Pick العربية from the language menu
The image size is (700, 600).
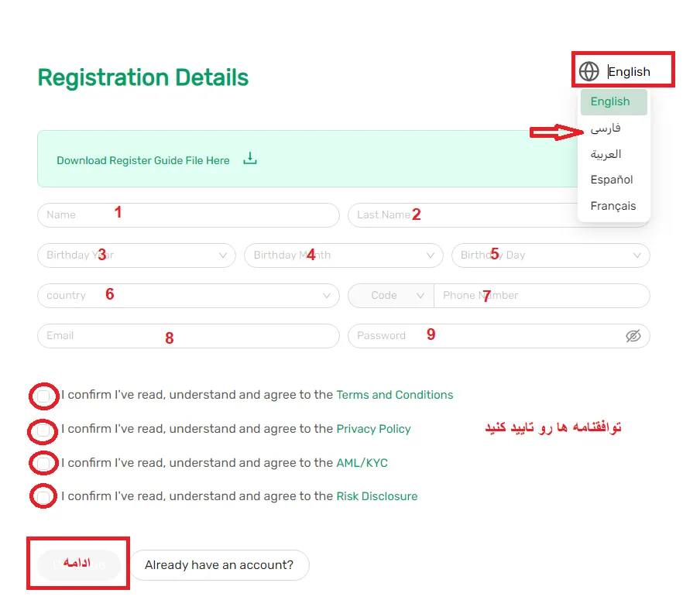pos(606,154)
